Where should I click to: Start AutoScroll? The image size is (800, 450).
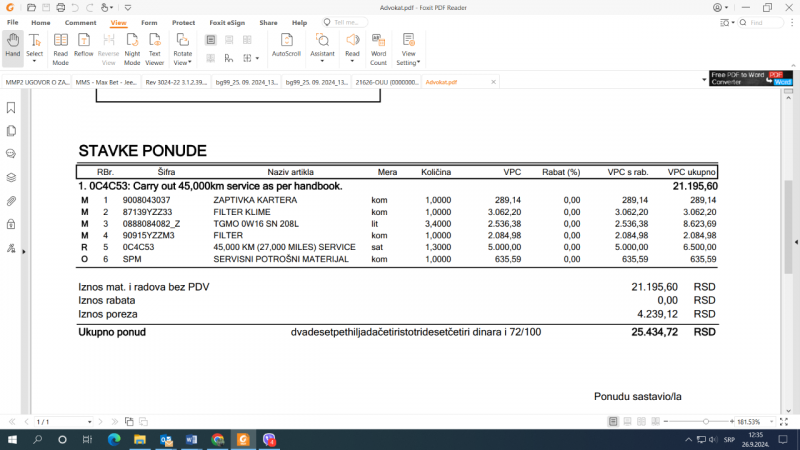click(x=286, y=47)
